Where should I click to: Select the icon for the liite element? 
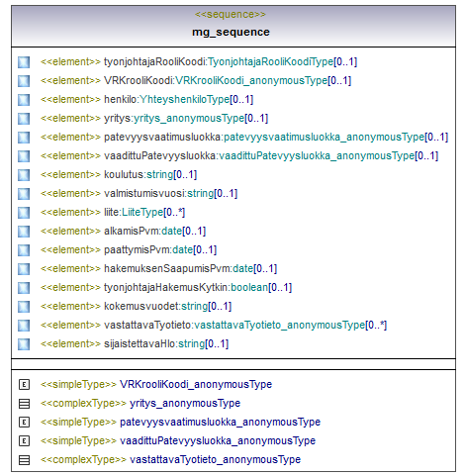pyautogui.click(x=24, y=213)
